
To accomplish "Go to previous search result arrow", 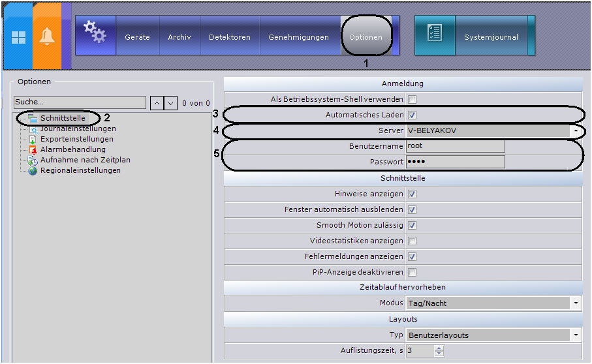I will pos(157,103).
